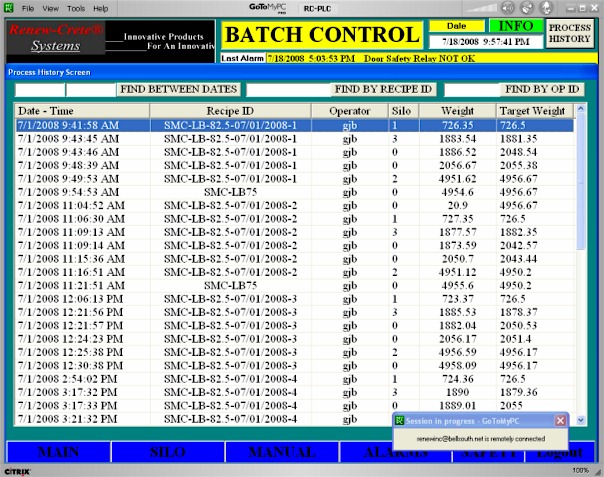Click the vertical scrollbar thumb of the table
604x477 pixels.
click(x=581, y=182)
